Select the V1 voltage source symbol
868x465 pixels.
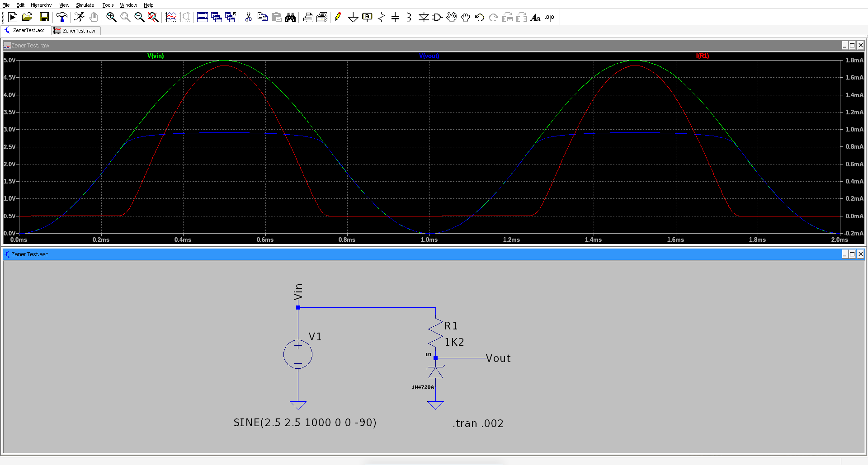pyautogui.click(x=298, y=354)
